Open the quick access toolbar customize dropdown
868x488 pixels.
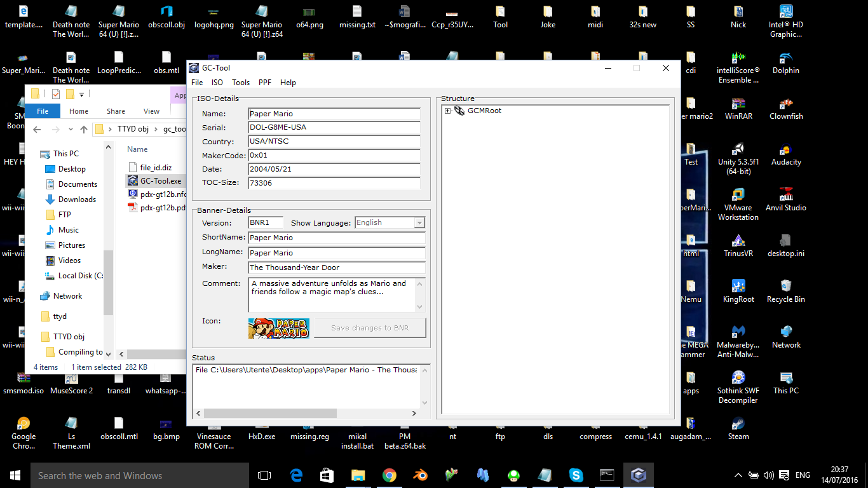point(82,94)
